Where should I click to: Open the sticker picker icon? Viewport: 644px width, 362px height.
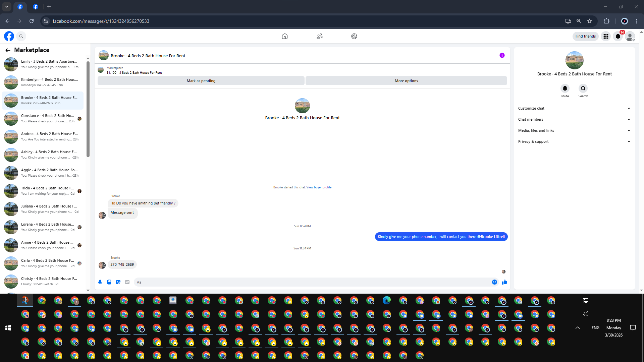118,282
